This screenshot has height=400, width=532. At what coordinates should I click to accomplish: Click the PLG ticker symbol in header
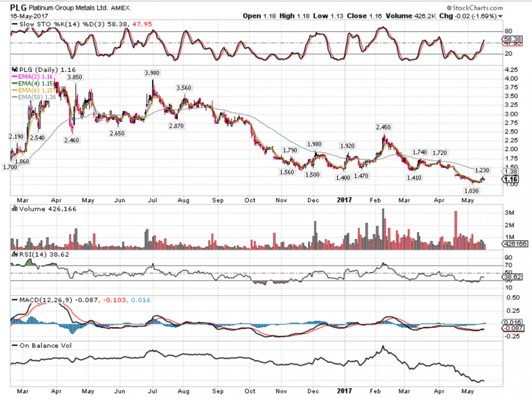coord(20,9)
